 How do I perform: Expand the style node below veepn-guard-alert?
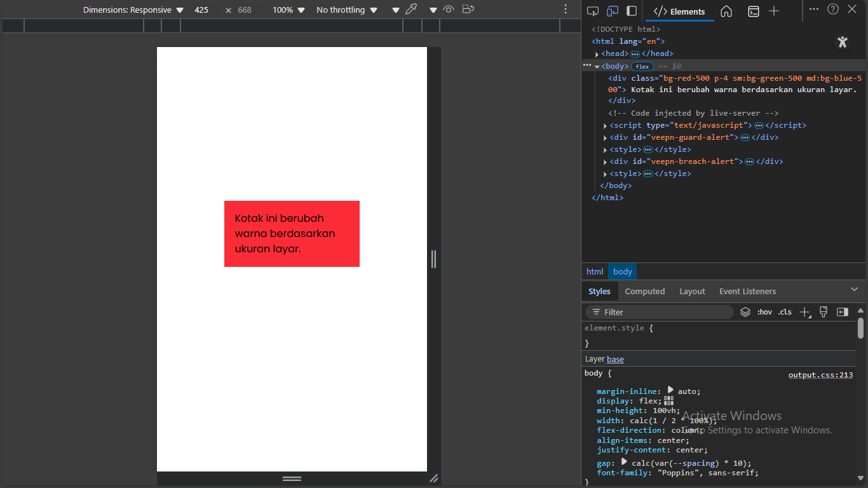click(605, 150)
